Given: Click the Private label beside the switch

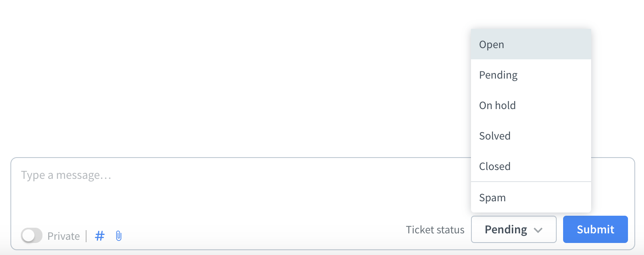Looking at the screenshot, I should point(63,236).
